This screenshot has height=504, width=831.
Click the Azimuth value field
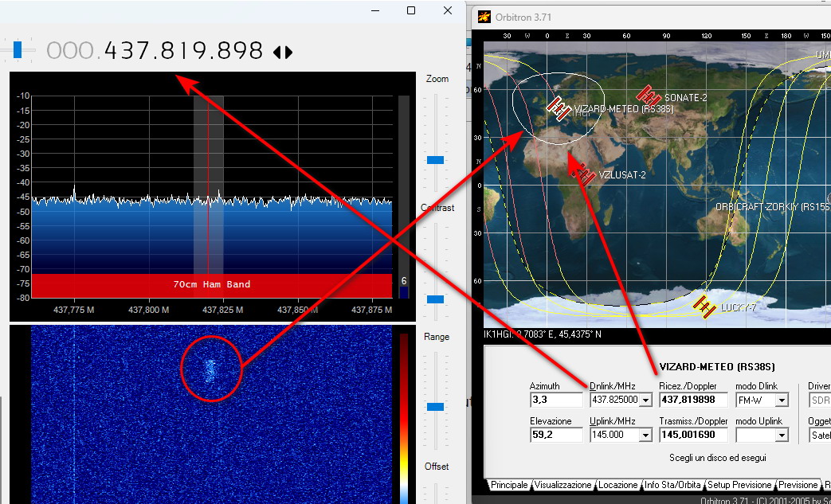[x=556, y=400]
